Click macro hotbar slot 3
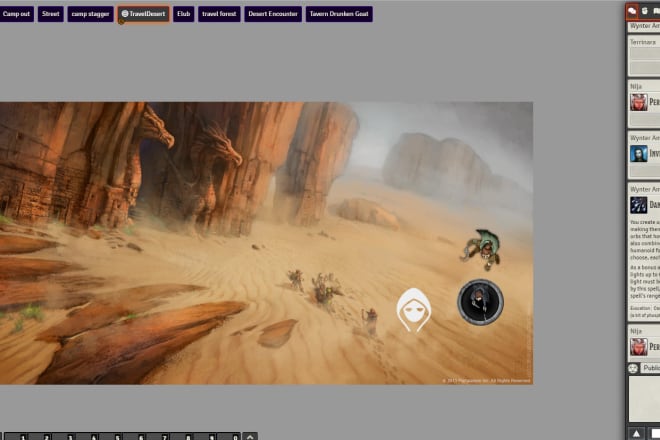The image size is (660, 440). coord(62,436)
